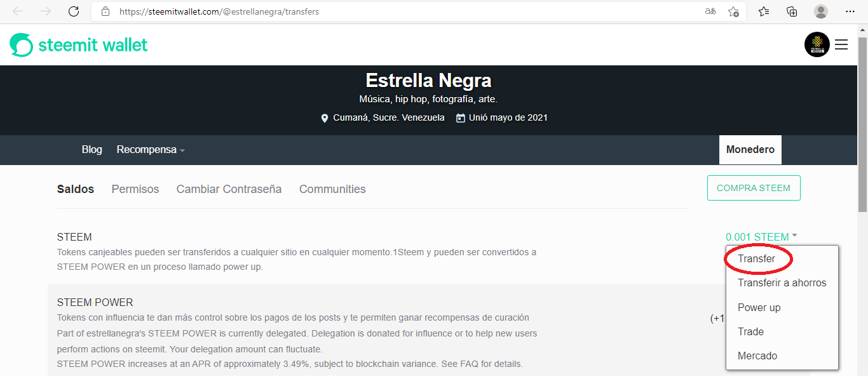Choose Transfer from the dropdown menu
This screenshot has width=868, height=386.
756,259
